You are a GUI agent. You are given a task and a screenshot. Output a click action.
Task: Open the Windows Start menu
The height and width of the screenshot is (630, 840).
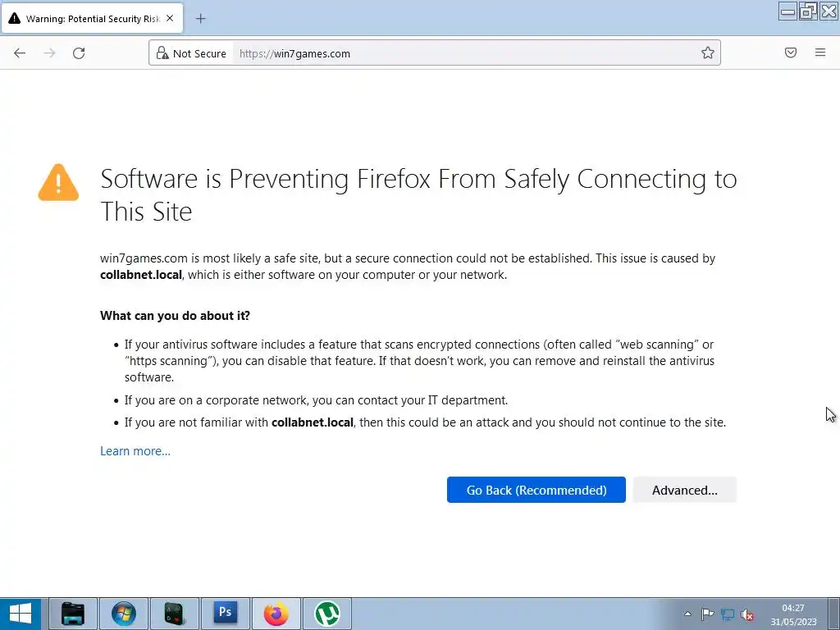point(21,614)
